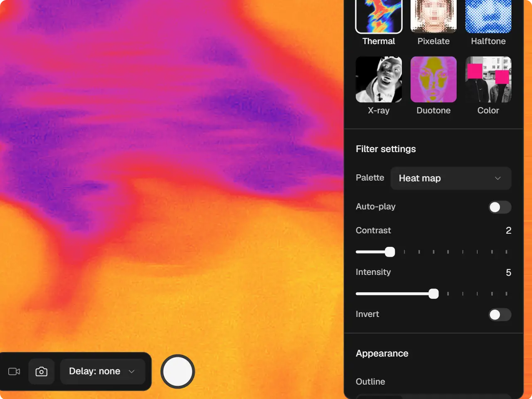Viewport: 532px width, 399px height.
Task: Click the Filter settings heading
Action: coord(386,149)
